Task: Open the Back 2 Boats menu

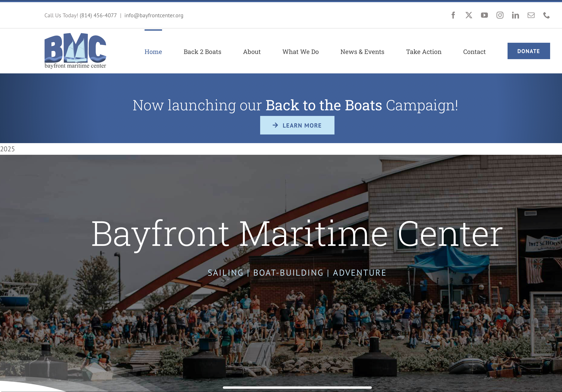Action: pyautogui.click(x=202, y=52)
